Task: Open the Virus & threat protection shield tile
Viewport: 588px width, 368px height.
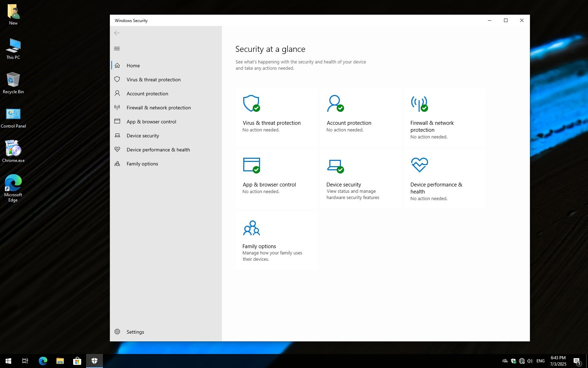Action: [x=251, y=103]
